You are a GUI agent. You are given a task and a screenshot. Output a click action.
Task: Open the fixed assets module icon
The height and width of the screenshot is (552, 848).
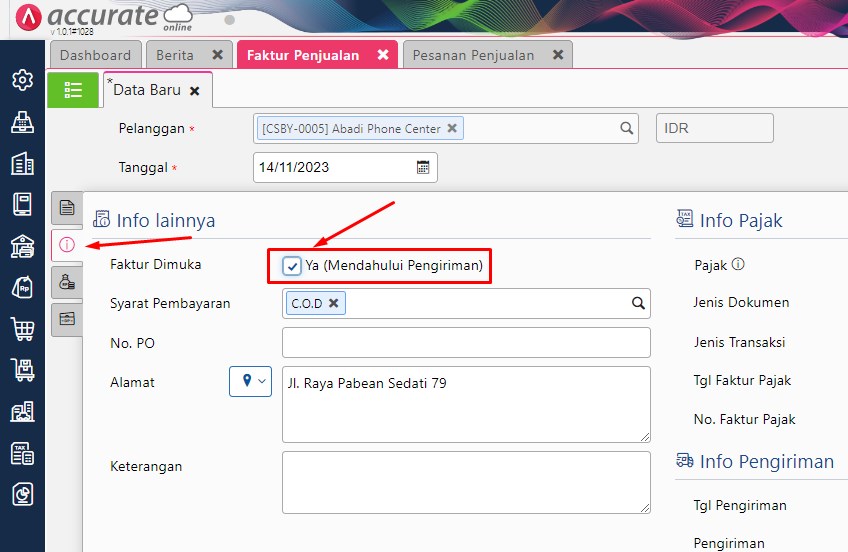22,411
